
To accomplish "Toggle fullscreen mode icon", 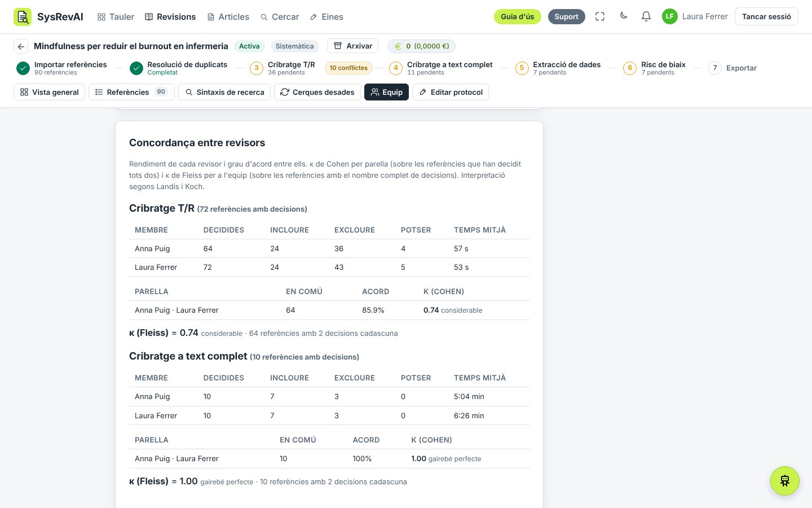I will coord(600,17).
